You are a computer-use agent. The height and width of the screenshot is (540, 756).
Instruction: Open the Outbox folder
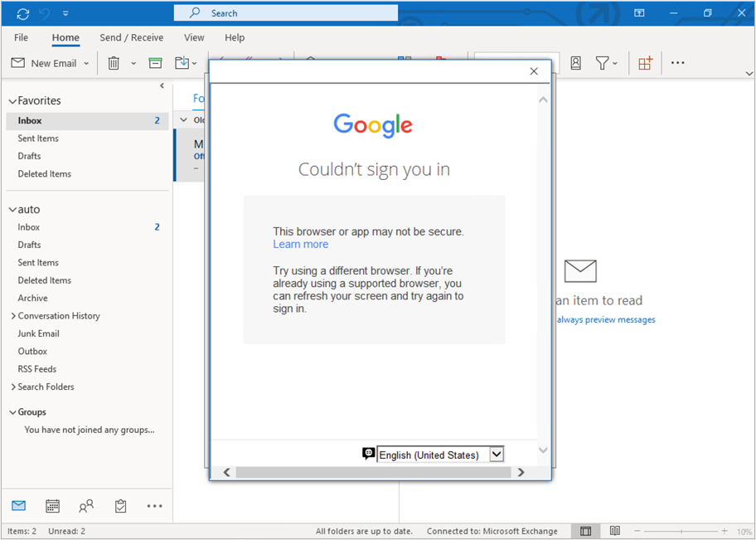click(32, 352)
